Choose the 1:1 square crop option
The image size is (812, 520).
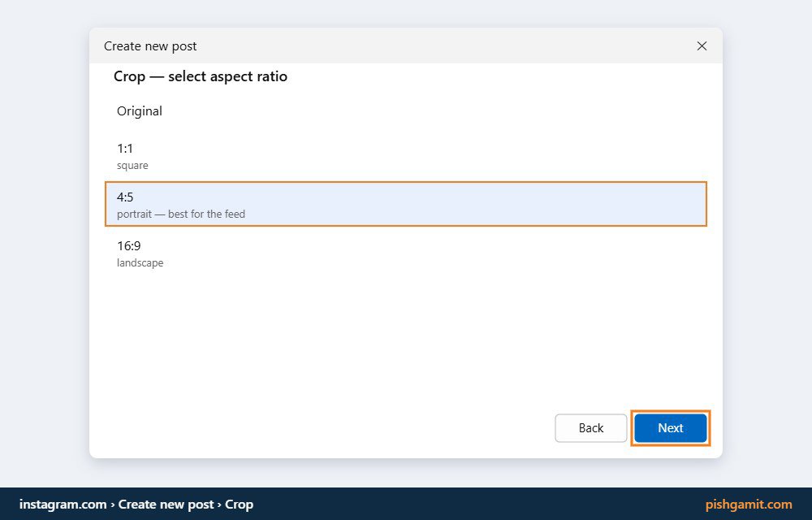click(406, 155)
